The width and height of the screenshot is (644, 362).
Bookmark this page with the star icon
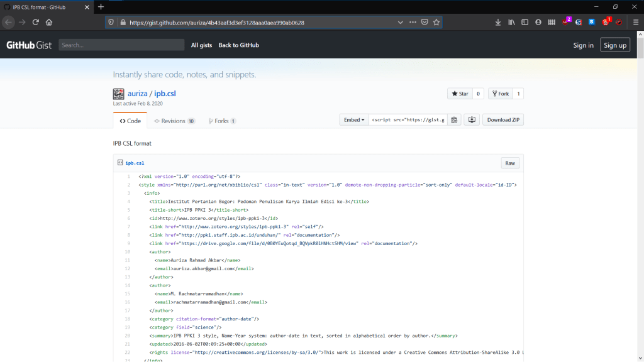pyautogui.click(x=436, y=22)
